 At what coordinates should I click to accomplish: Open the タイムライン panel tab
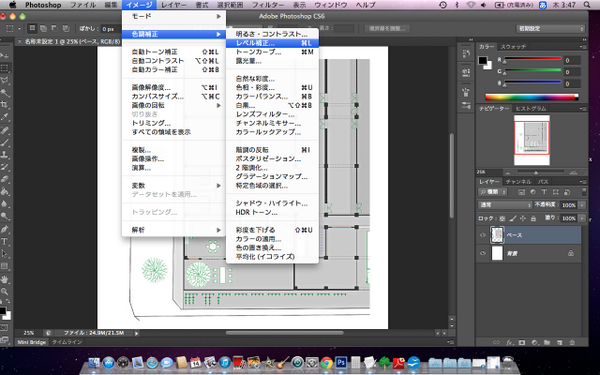click(x=67, y=342)
